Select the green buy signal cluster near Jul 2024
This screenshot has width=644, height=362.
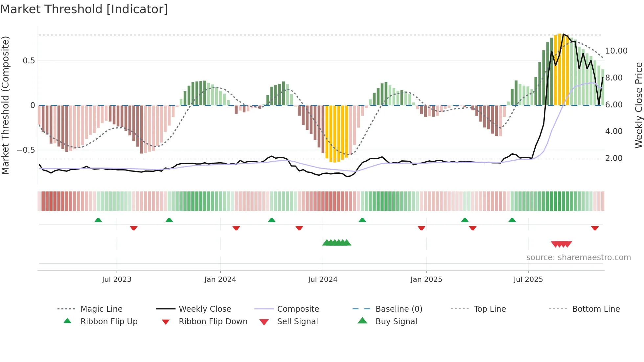[336, 243]
